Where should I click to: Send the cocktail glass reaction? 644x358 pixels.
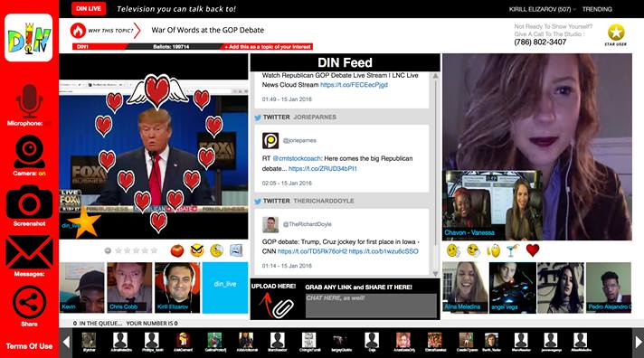point(512,250)
